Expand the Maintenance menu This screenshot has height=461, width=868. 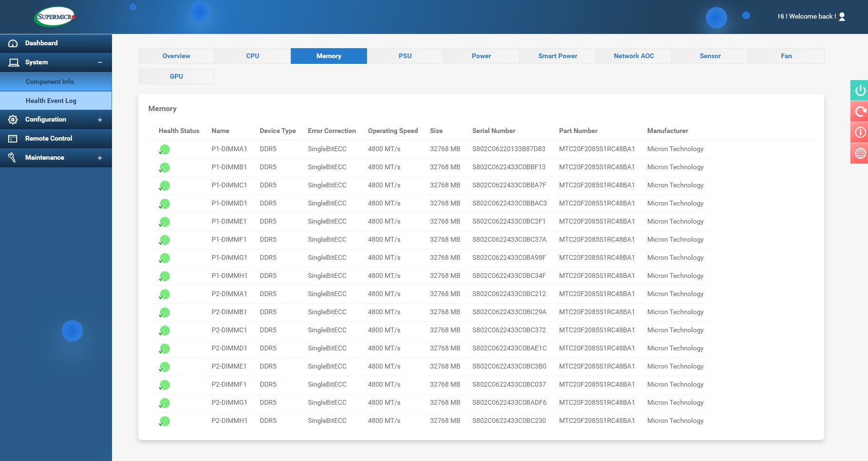tap(100, 158)
